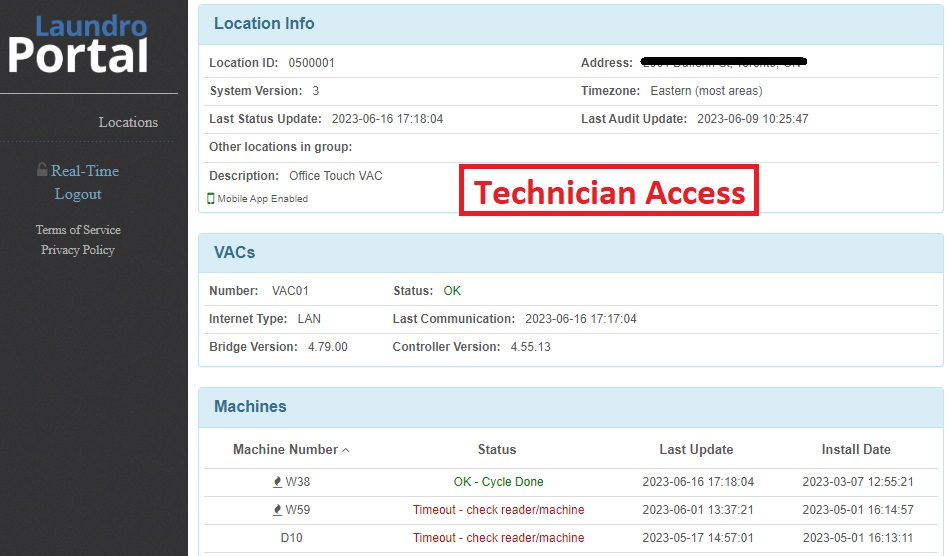Image resolution: width=948 pixels, height=556 pixels.
Task: Click the Install Date column header
Action: 856,450
